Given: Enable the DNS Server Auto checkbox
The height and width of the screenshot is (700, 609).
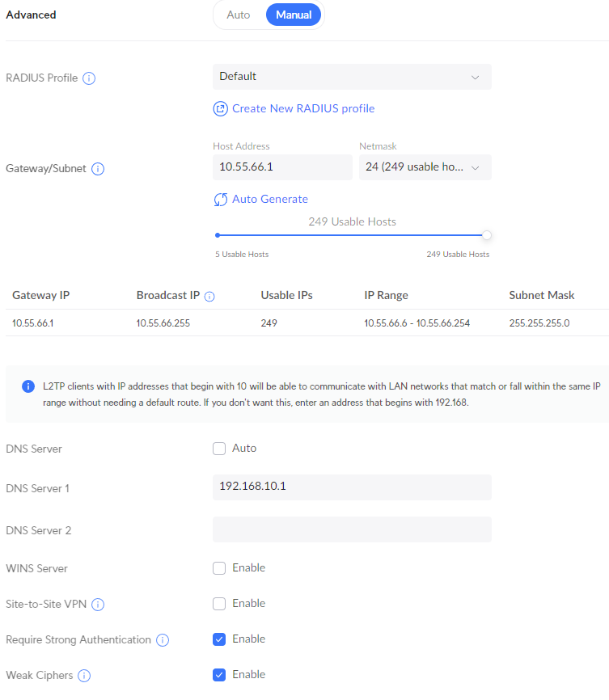Looking at the screenshot, I should click(x=219, y=449).
